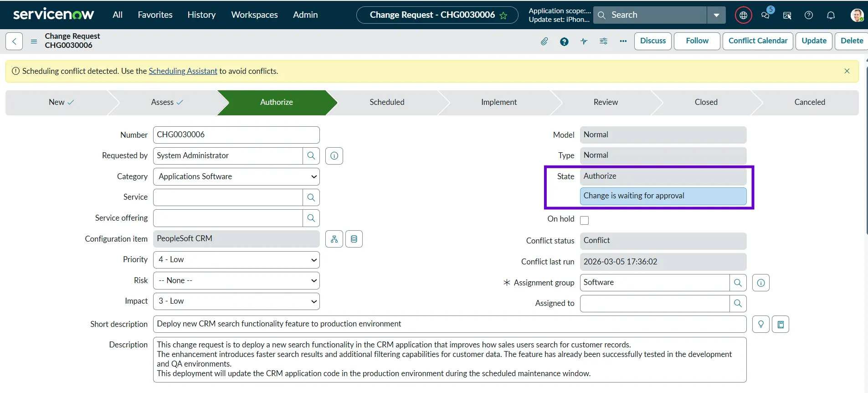
Task: Open the activity stream pulse icon
Action: coord(584,41)
